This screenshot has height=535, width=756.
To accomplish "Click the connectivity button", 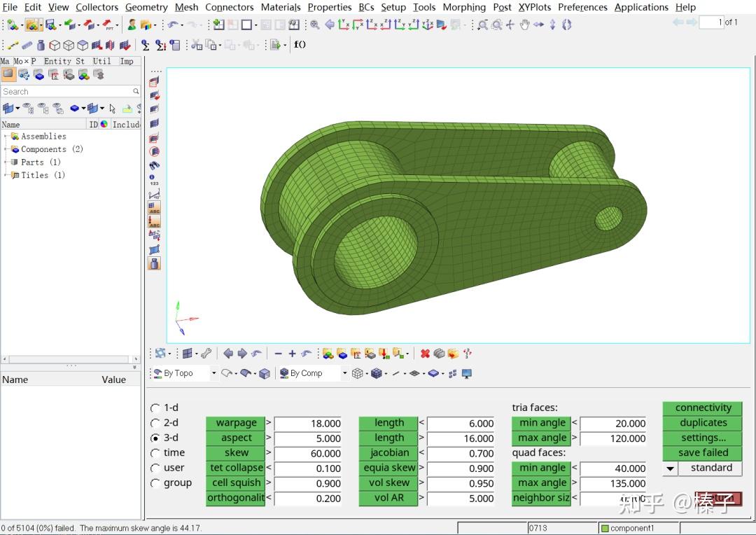I will (703, 408).
